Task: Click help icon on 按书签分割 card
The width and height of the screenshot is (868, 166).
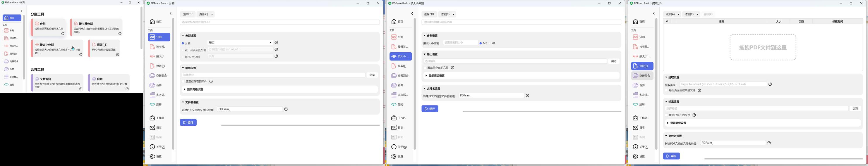Action: pyautogui.click(x=120, y=34)
